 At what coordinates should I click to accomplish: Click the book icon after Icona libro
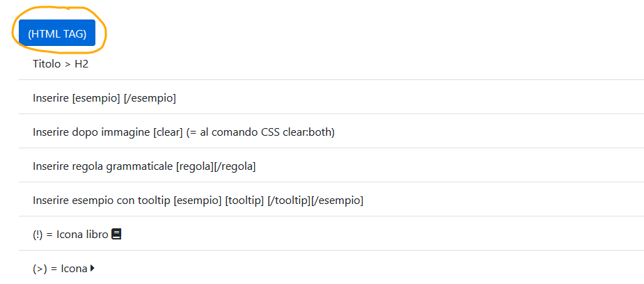[117, 235]
